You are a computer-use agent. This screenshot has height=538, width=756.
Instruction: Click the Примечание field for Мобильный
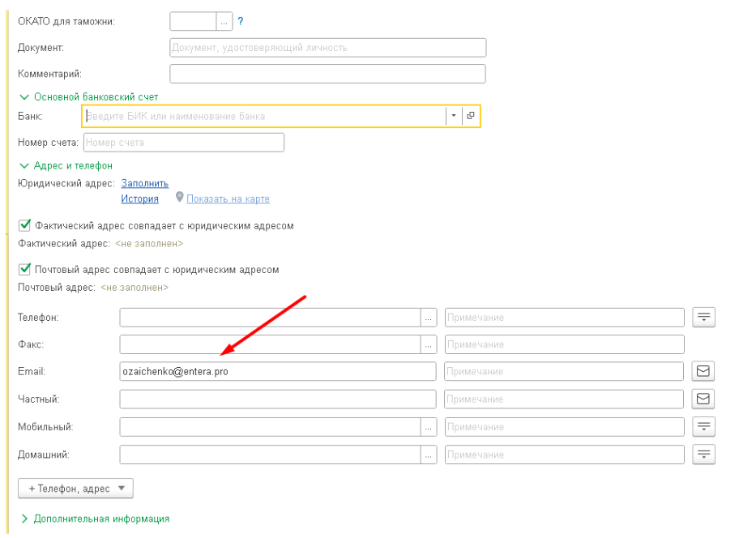coord(565,427)
